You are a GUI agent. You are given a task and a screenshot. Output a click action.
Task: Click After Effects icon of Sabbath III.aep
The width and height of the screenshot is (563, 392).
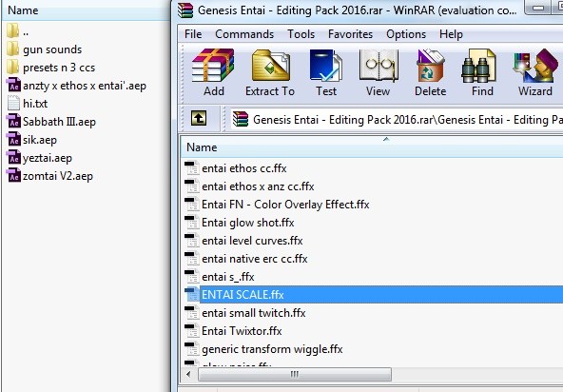[13, 121]
